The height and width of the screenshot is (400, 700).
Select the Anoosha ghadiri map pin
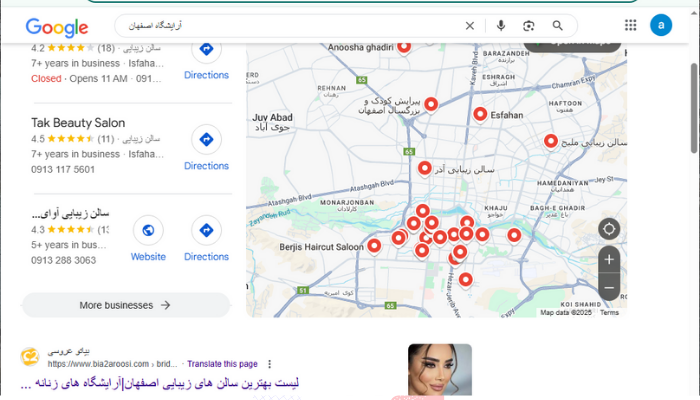(404, 46)
